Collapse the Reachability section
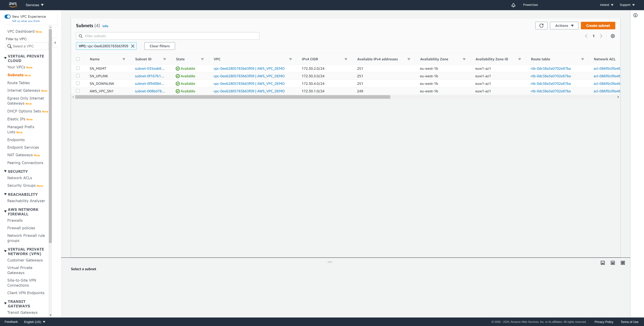 click(x=5, y=194)
